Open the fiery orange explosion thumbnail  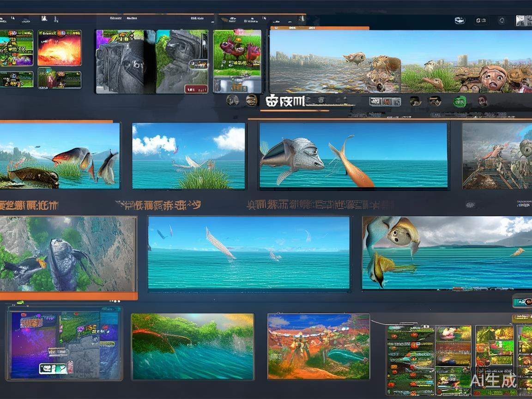coord(59,48)
